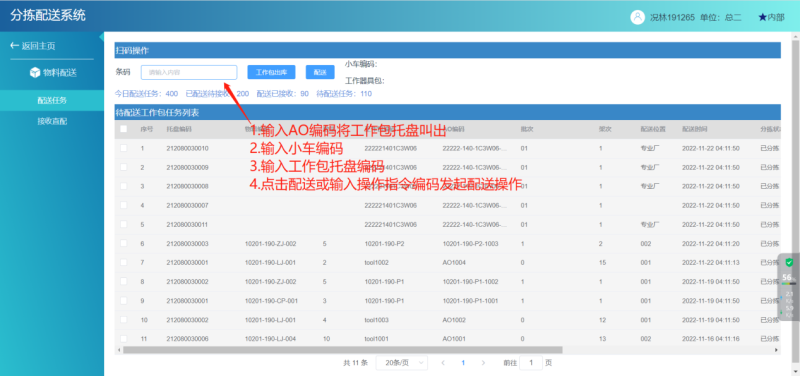This screenshot has height=376, width=800.
Task: Click left arrow of horizontal table scrollbar
Action: [118, 350]
